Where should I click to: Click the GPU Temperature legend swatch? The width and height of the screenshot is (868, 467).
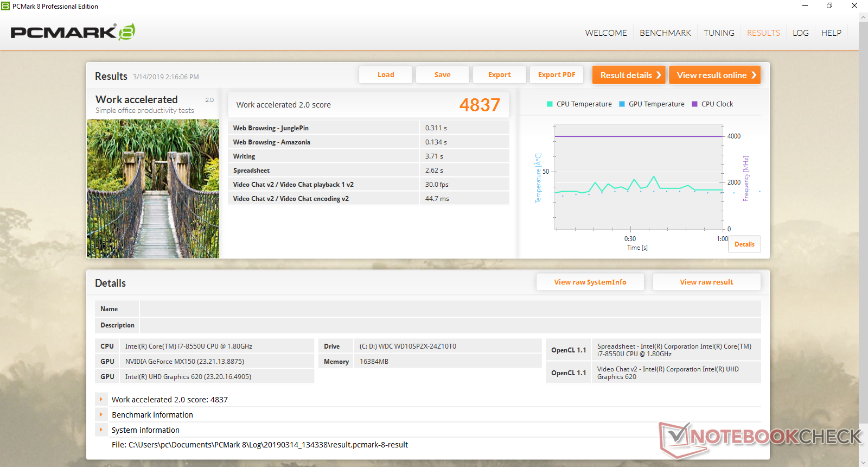click(x=622, y=104)
